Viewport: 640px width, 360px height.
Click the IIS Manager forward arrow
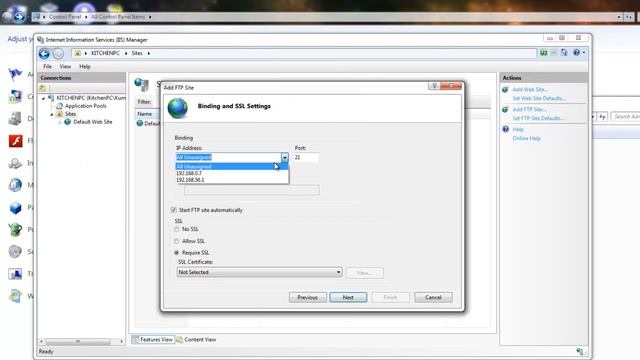pyautogui.click(x=59, y=53)
